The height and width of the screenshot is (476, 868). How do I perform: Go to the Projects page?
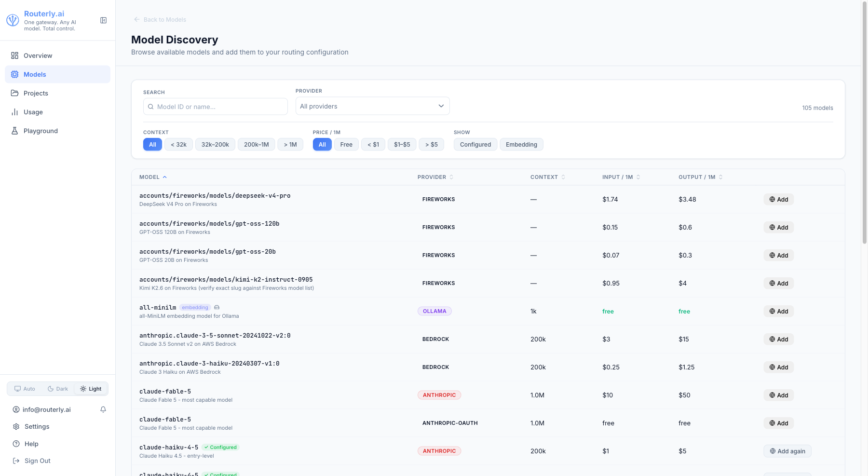click(57, 93)
